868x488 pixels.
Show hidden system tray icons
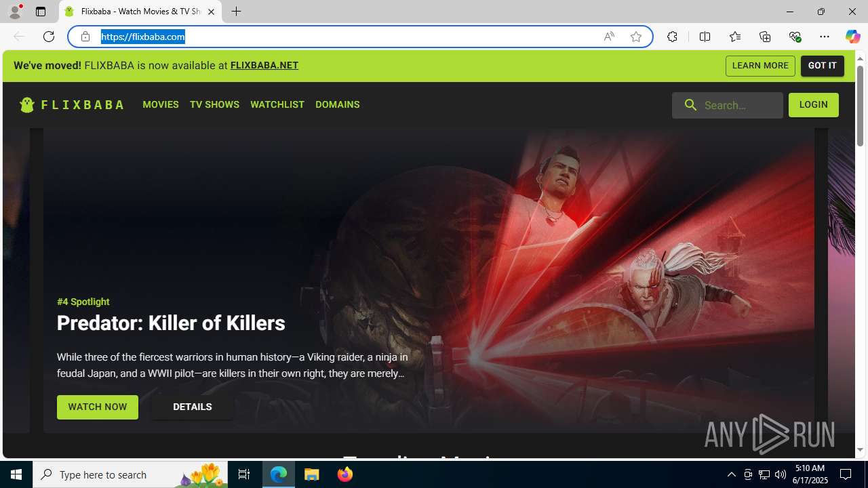tap(731, 474)
